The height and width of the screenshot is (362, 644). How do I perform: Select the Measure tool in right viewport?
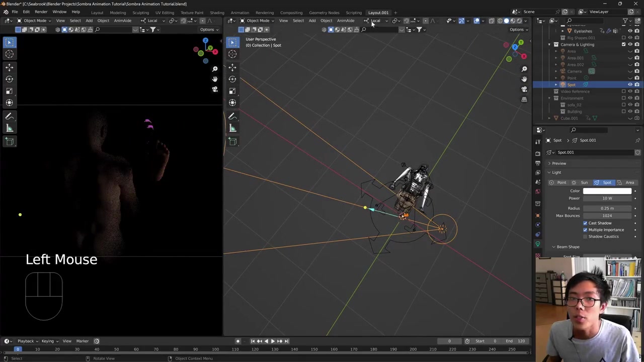232,128
